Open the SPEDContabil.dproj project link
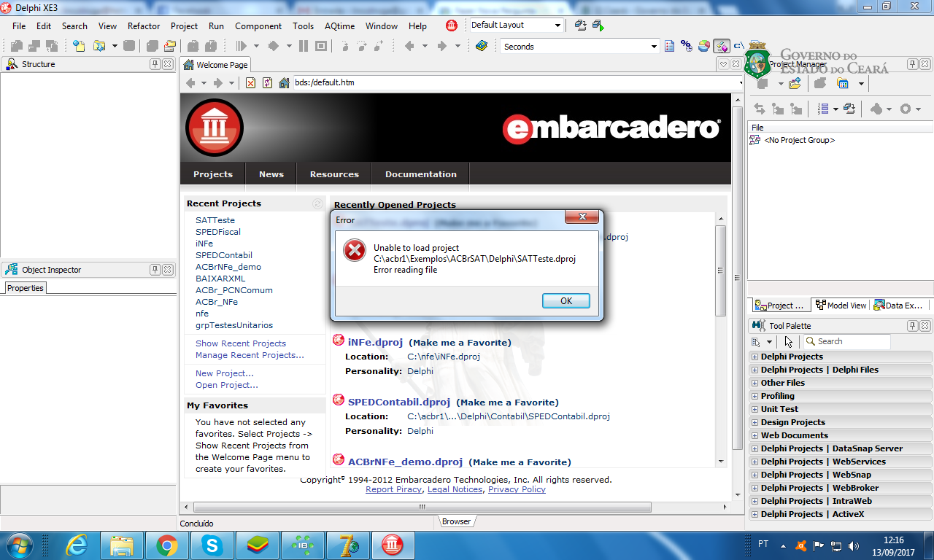 [x=399, y=402]
